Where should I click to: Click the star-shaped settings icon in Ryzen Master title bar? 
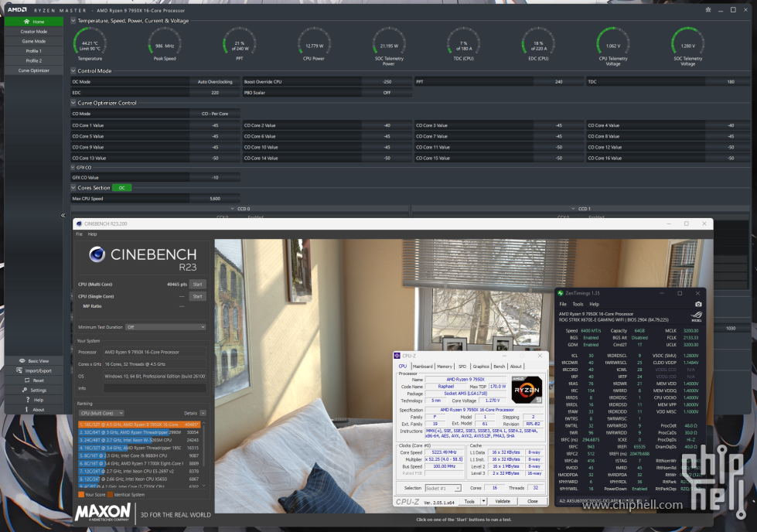[x=708, y=9]
